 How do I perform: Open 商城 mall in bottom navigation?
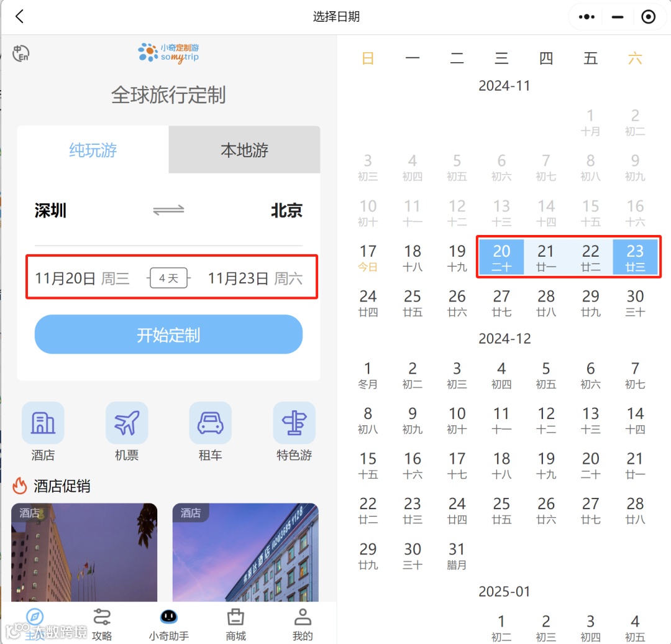pos(236,624)
